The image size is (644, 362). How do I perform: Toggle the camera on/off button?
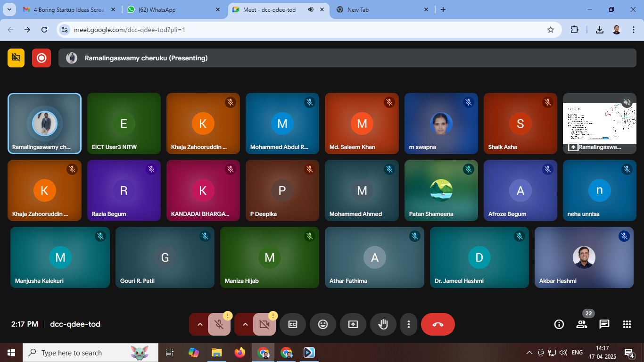point(264,324)
